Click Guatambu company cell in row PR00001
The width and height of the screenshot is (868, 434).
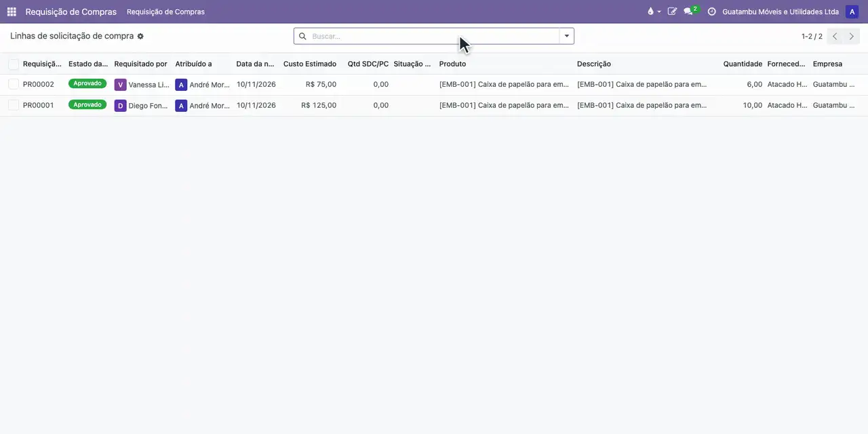[x=834, y=105]
